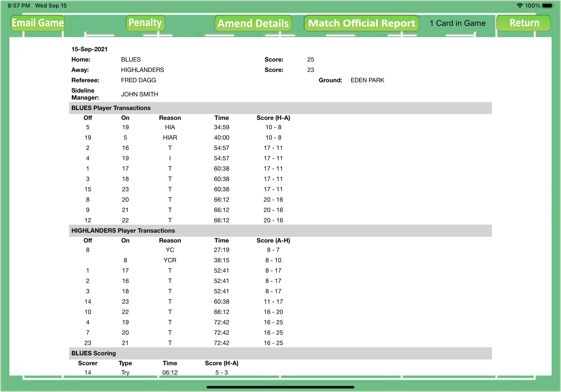
Task: Tap the YC reason at 27:19
Action: click(x=170, y=250)
